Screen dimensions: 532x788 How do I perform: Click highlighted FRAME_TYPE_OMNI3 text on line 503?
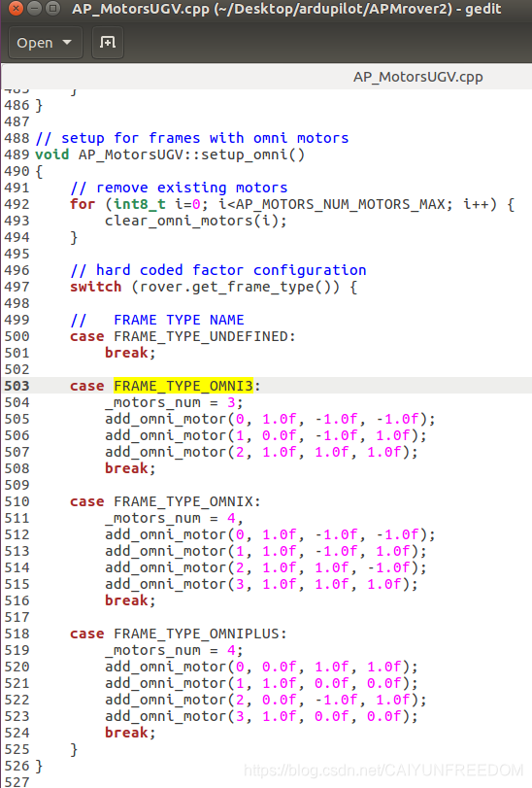pos(183,386)
